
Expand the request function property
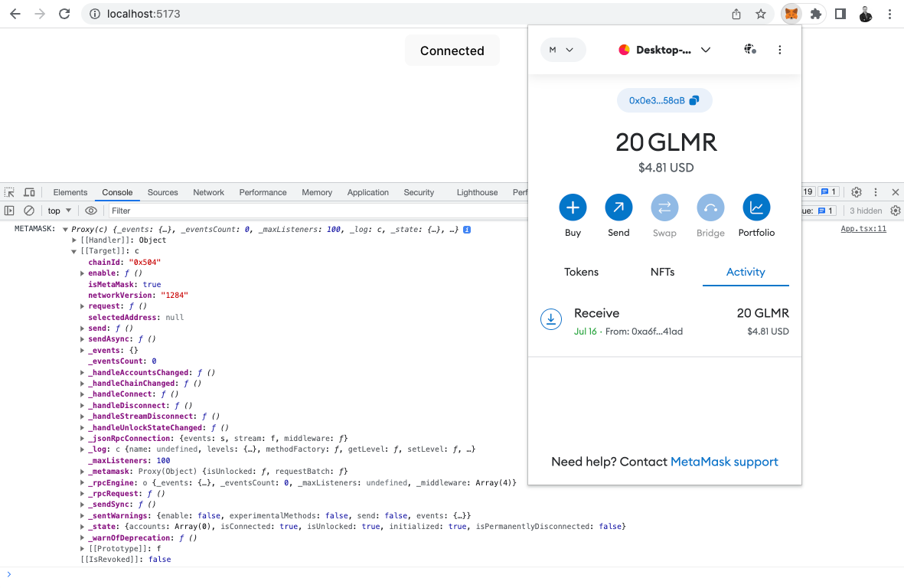coord(82,307)
